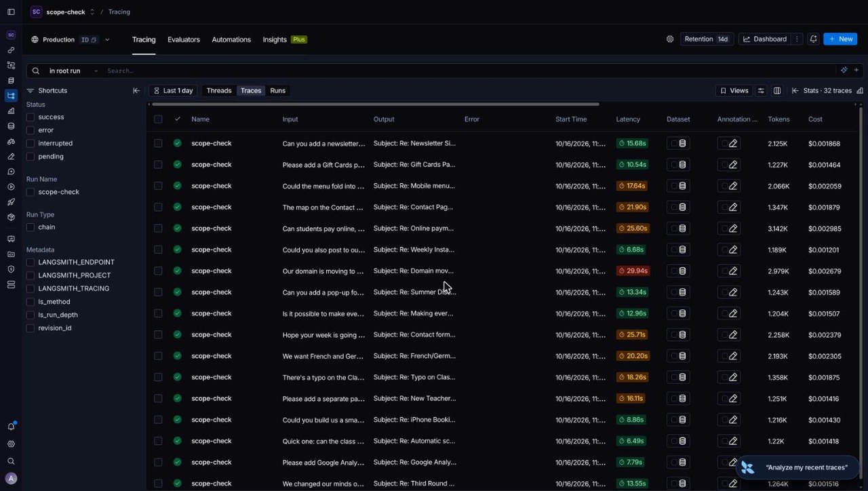Toggle the left sidebar panel icon
The image size is (868, 491).
(x=11, y=12)
